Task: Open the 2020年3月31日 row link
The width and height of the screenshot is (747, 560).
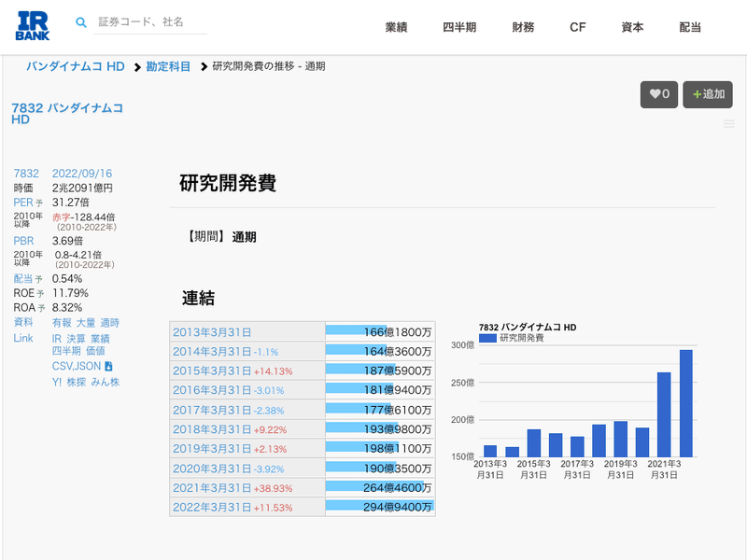Action: (x=212, y=469)
